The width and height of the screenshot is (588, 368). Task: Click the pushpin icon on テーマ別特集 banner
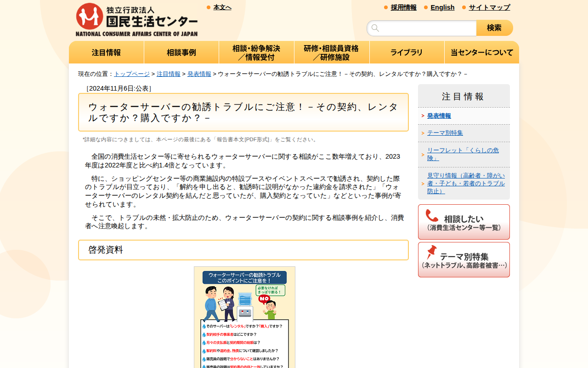click(432, 253)
